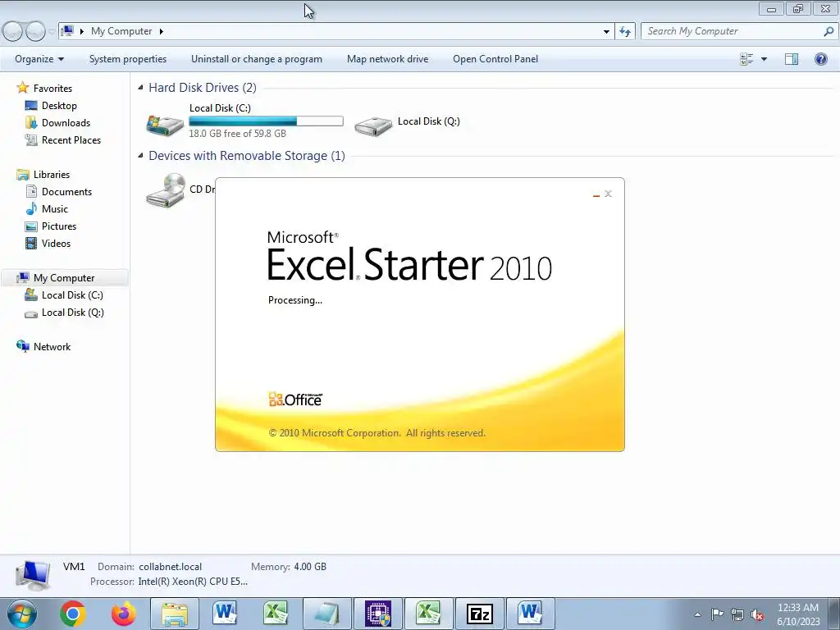The height and width of the screenshot is (630, 840).
Task: Expand the address bar history dropdown
Action: (x=606, y=32)
